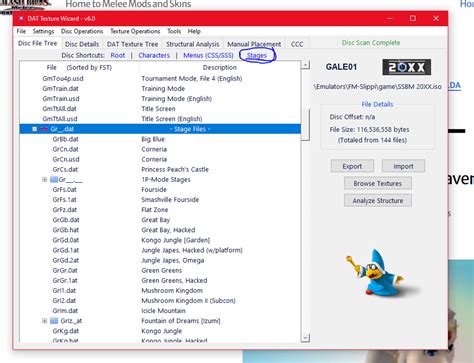474x363 pixels.
Task: Select GrIm.dat Icicle Mountain file
Action: click(160, 311)
